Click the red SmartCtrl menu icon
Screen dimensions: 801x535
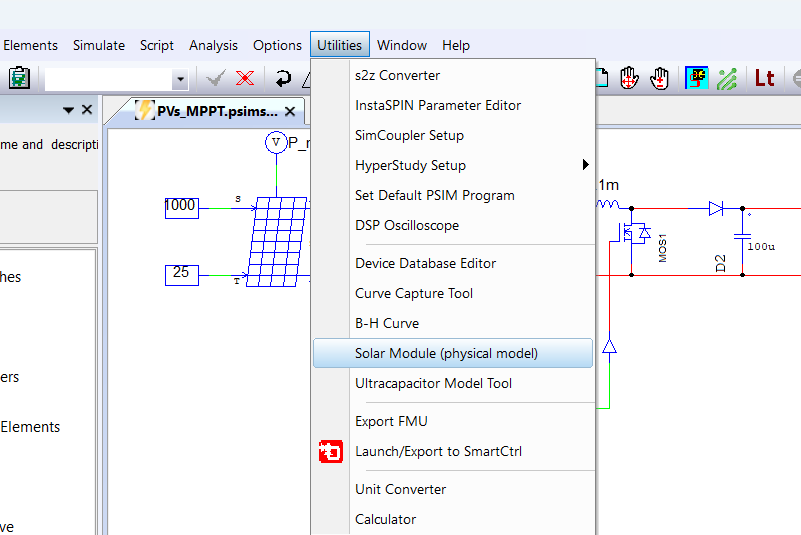[331, 452]
